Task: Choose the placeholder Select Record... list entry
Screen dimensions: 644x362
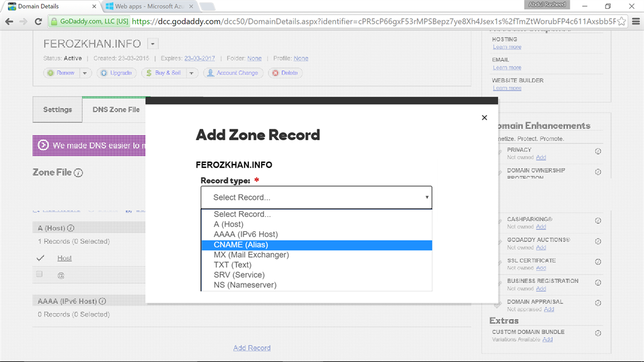Action: pyautogui.click(x=316, y=214)
